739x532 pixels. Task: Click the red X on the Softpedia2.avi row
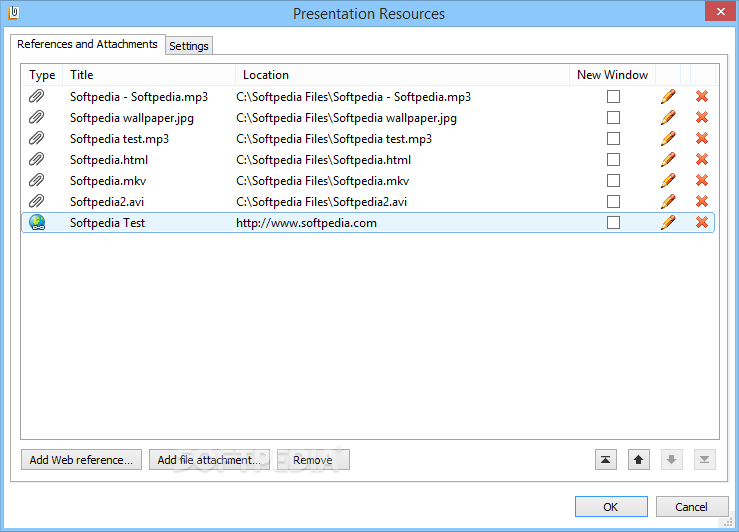(x=702, y=202)
